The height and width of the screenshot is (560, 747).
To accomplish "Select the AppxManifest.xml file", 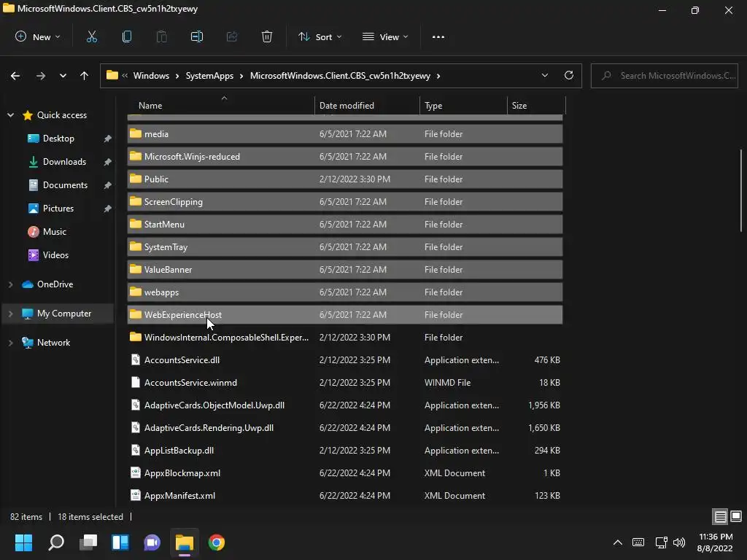I will click(345, 496).
